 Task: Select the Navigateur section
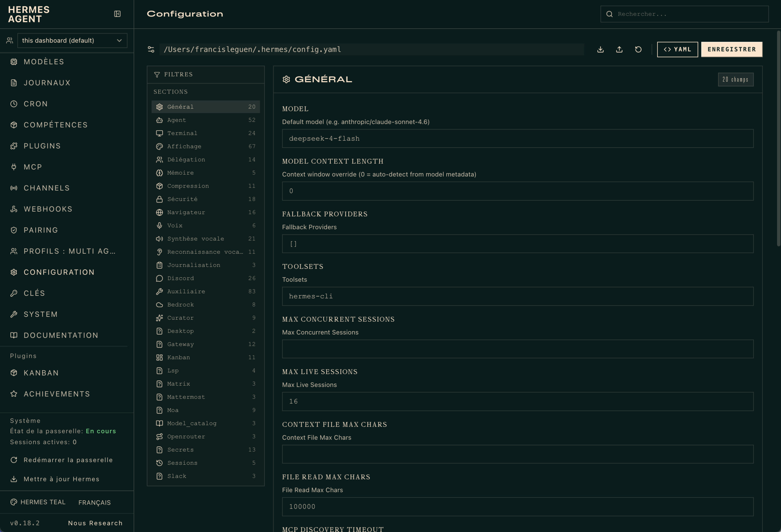206,212
